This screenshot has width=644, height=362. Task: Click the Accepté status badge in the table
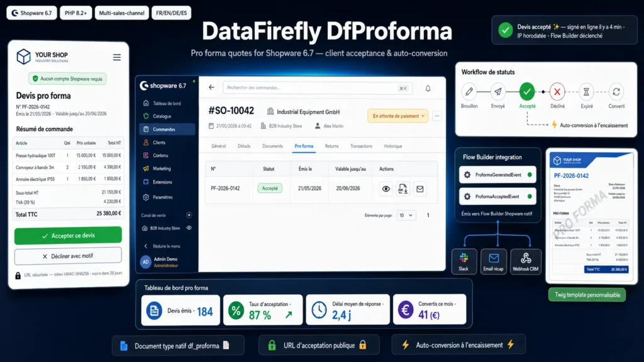[x=270, y=189]
